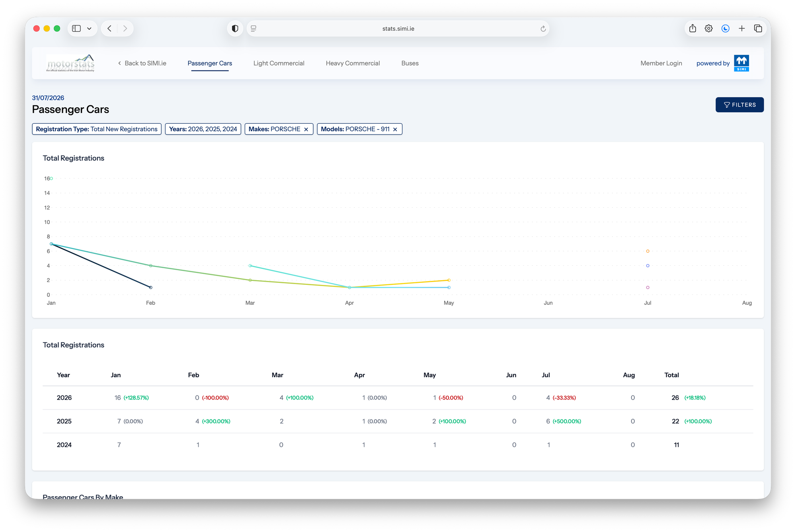The width and height of the screenshot is (796, 532).
Task: Click the Total column header
Action: tap(671, 375)
